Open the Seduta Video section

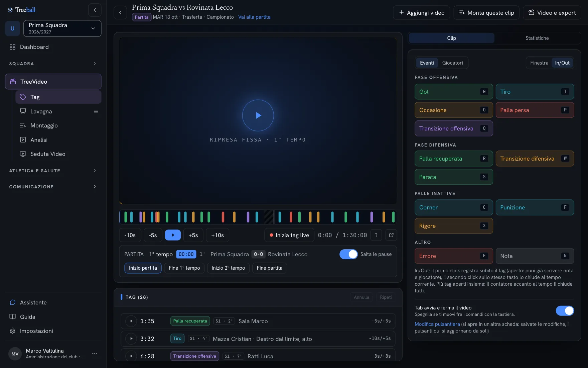[58, 154]
